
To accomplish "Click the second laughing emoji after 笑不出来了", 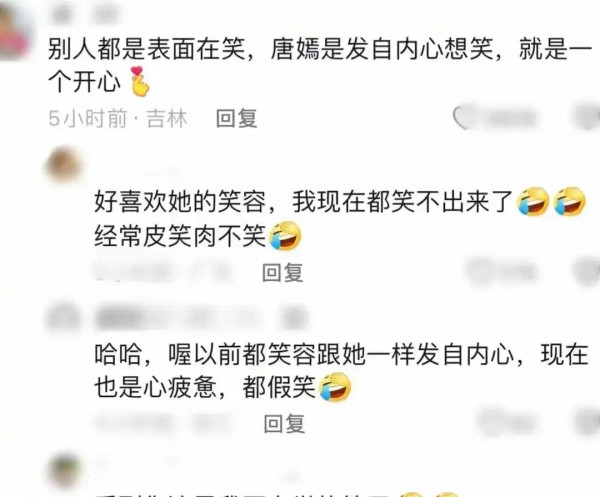I will pyautogui.click(x=570, y=201).
